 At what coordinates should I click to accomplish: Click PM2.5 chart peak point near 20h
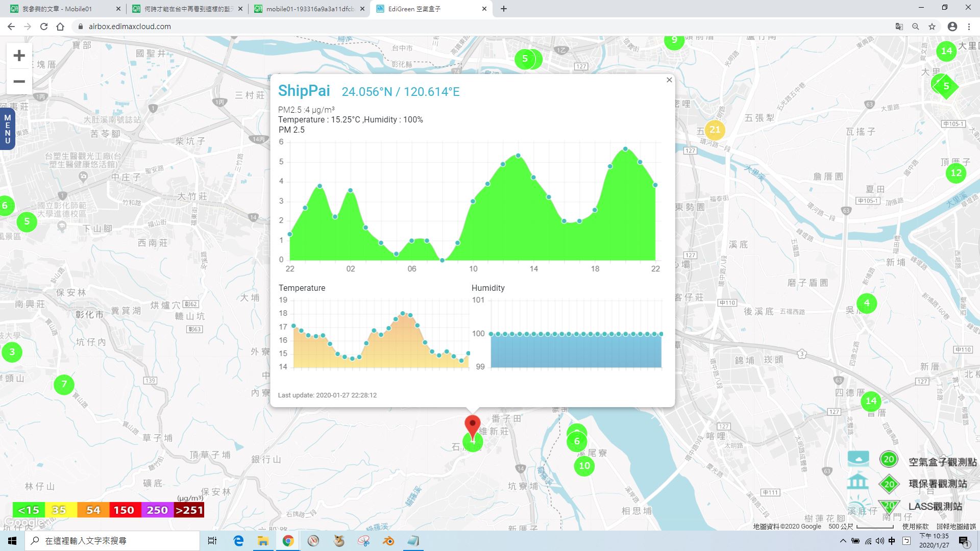(x=625, y=149)
